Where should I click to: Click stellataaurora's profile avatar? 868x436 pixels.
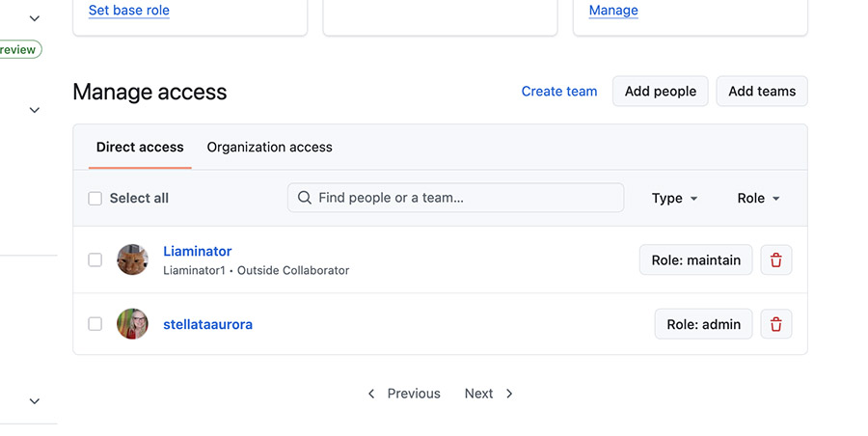[132, 324]
